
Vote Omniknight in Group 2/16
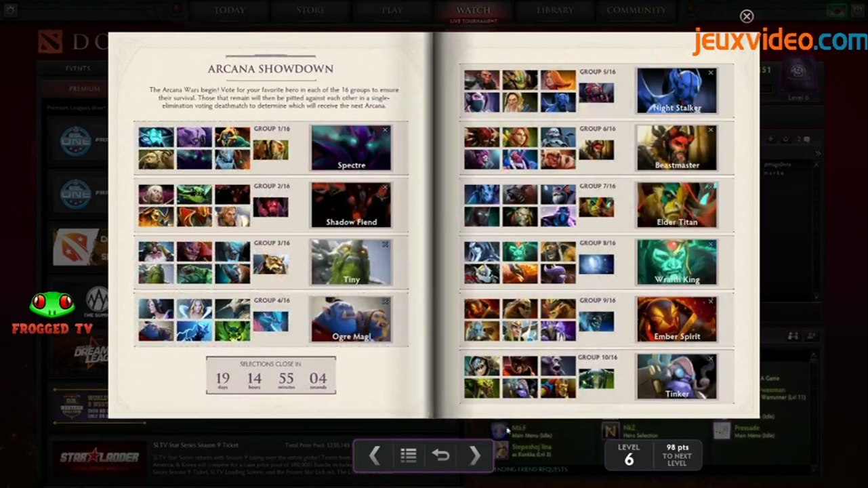tap(232, 216)
